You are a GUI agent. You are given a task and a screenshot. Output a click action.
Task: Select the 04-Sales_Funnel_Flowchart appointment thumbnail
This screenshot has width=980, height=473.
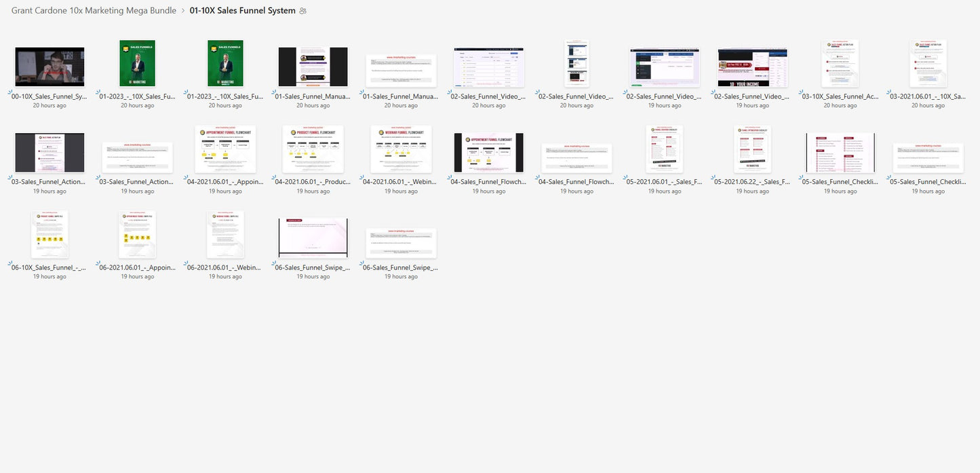pos(488,152)
